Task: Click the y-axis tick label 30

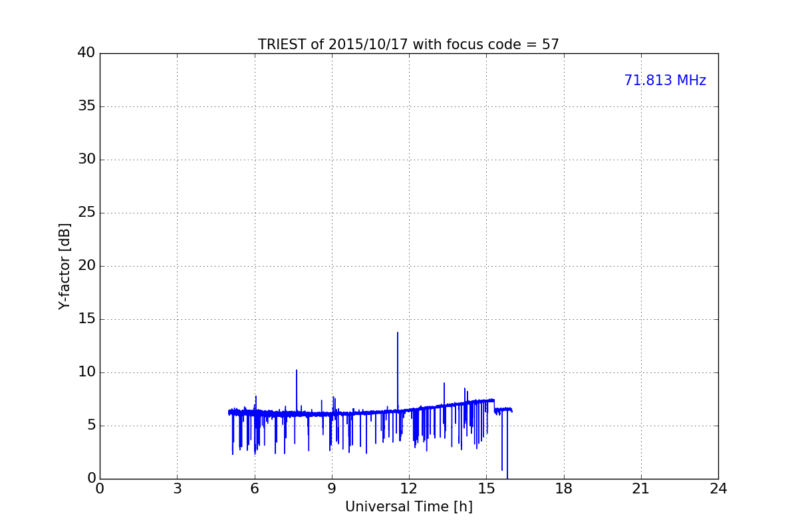Action: point(86,160)
